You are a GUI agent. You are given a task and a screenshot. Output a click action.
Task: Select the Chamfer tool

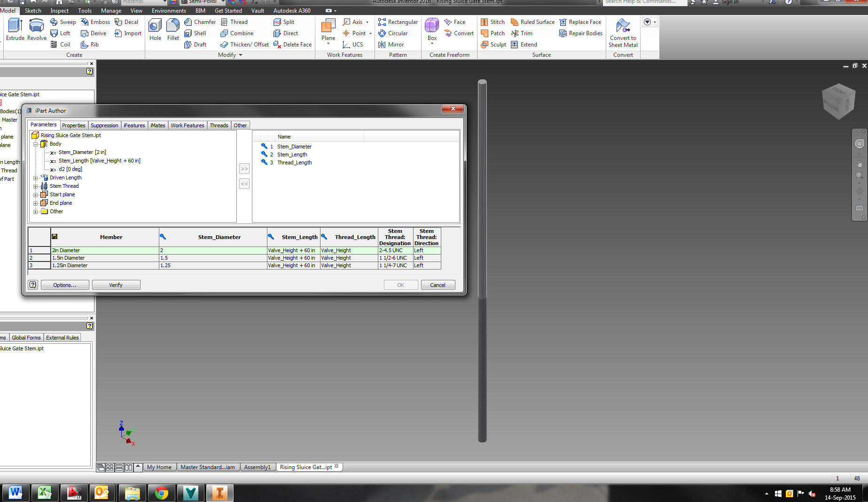[x=200, y=22]
